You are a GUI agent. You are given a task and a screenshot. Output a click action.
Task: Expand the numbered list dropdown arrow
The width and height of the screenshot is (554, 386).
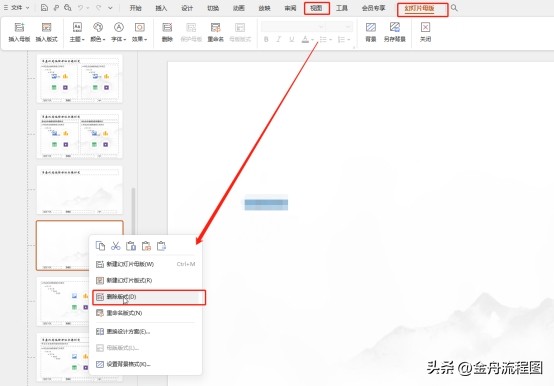(349, 40)
